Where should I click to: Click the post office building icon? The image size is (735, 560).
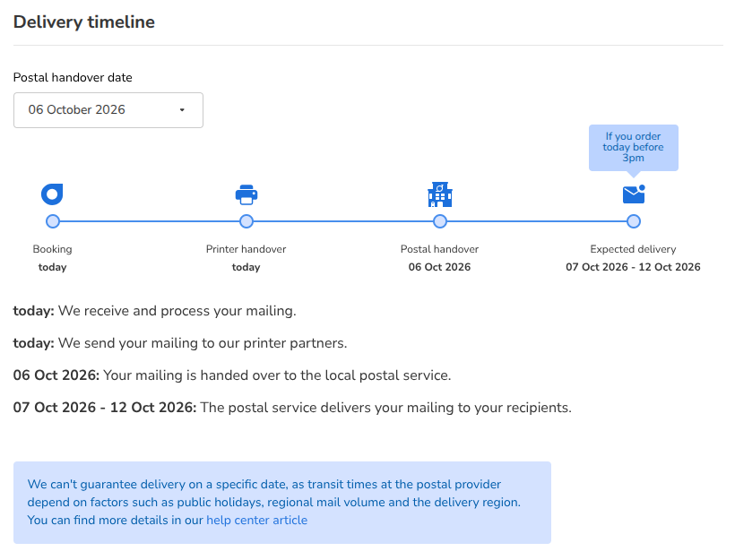pos(440,194)
